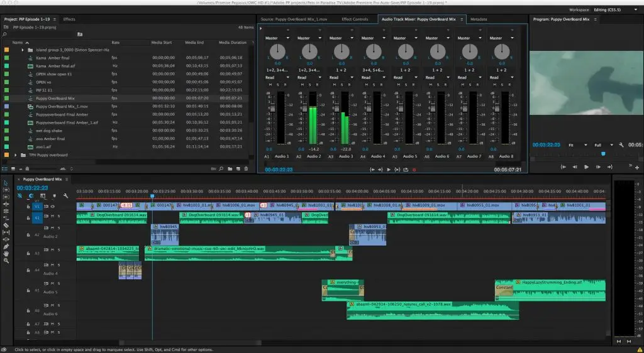Open Read automation dropdown for Audio 2
This screenshot has width=644, height=353.
coord(309,77)
